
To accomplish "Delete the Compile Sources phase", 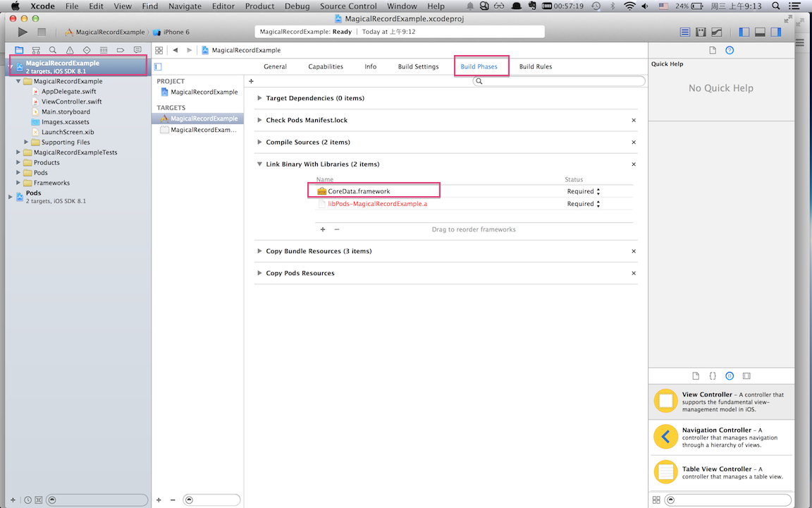I will (634, 142).
